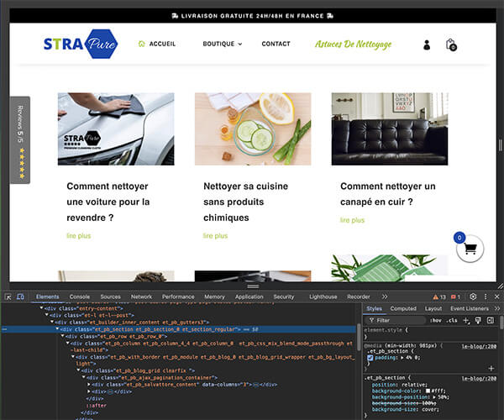504x420 pixels.
Task: Go to the Accueil menu link
Action: click(x=162, y=44)
